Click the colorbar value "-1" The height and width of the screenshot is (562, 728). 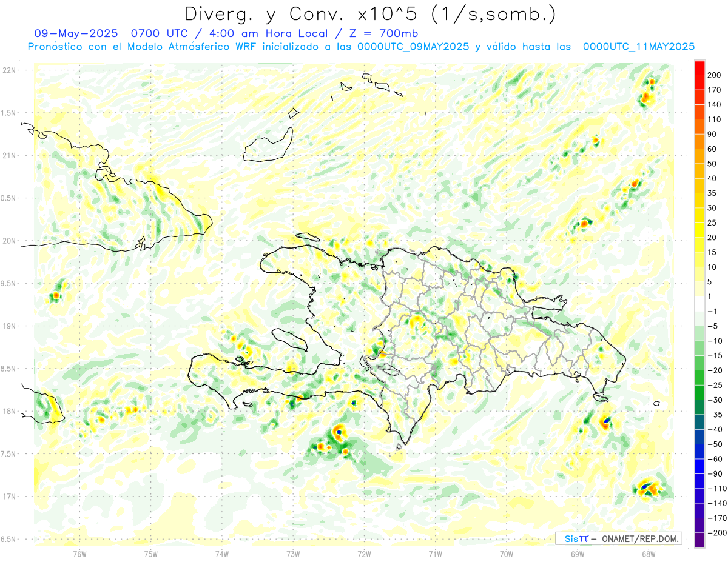713,311
